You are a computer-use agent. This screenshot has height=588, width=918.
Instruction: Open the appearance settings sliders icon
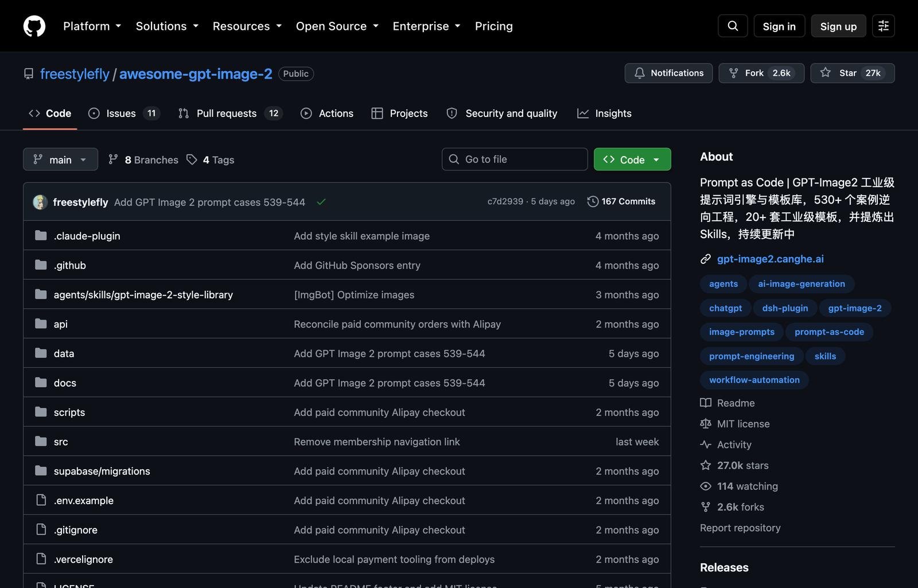pyautogui.click(x=884, y=26)
